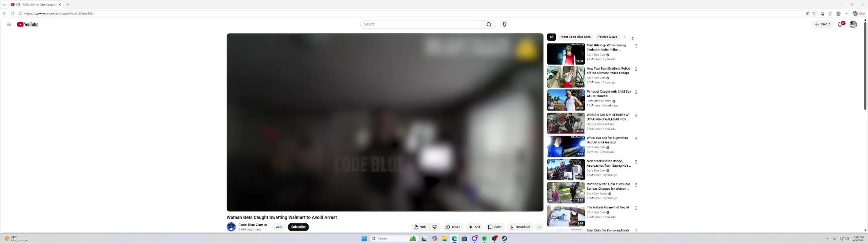Open a new browser tab
Image resolution: width=868 pixels, height=244 pixels.
pos(68,4)
